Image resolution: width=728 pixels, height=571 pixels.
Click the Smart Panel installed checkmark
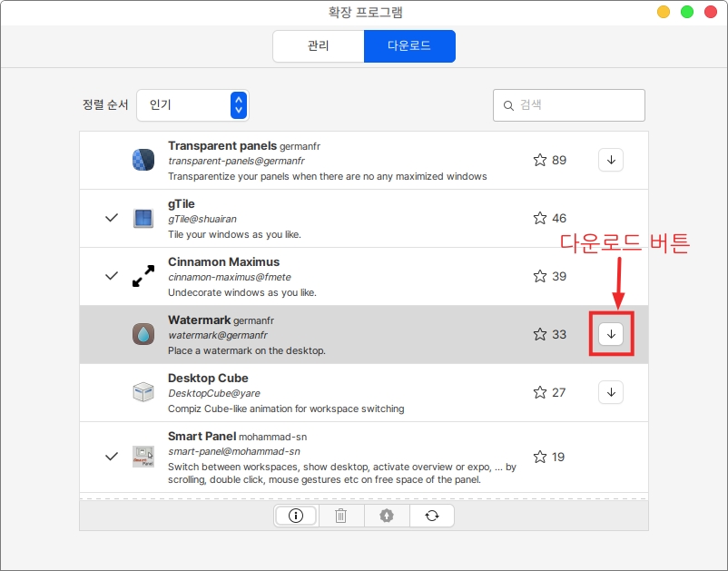coord(112,456)
